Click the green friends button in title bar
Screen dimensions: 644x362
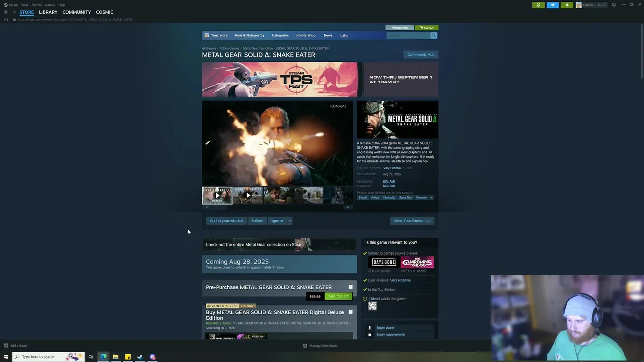point(538,5)
